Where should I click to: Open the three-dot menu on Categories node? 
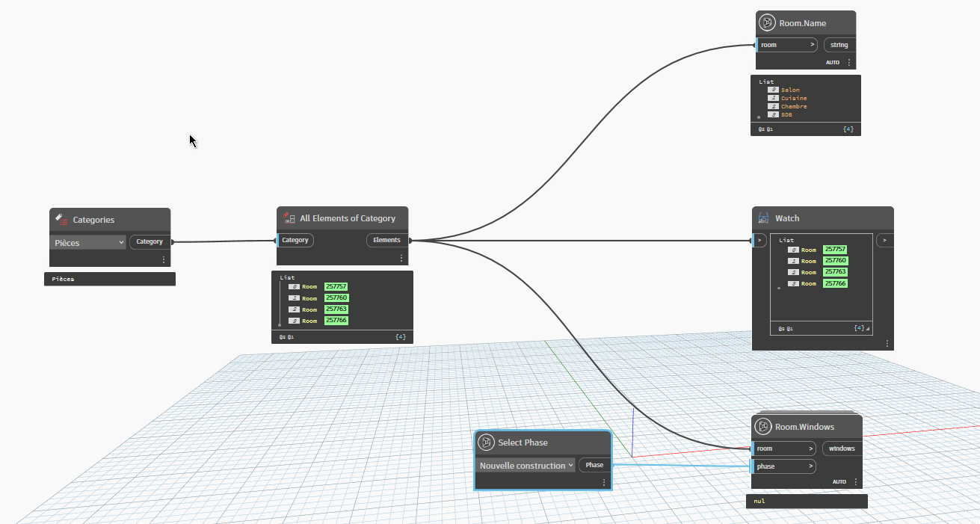click(164, 259)
